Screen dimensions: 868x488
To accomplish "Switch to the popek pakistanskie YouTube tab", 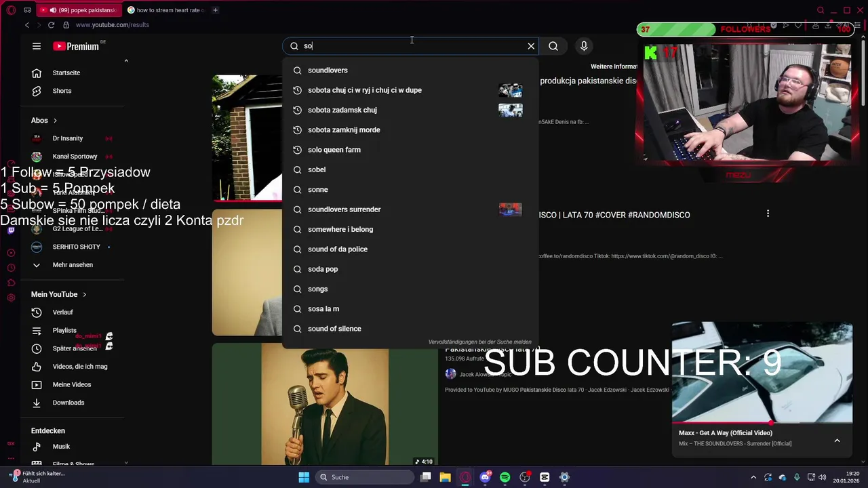I will (79, 10).
